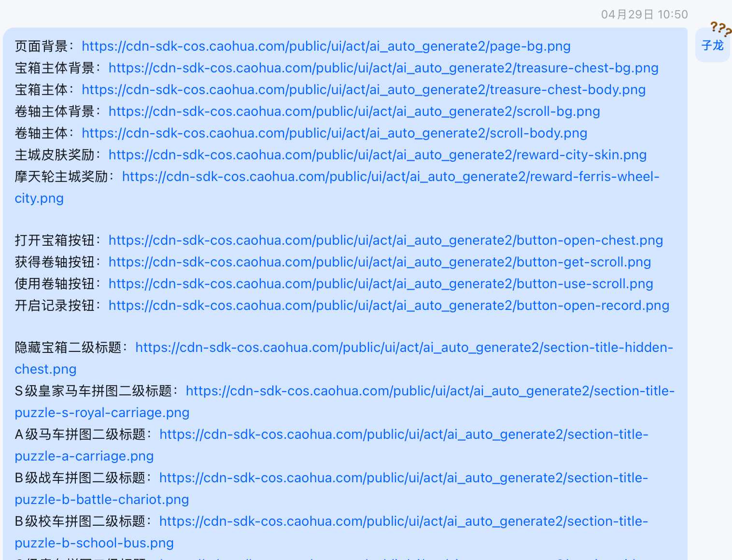Open the treasure-chest-bg.png link
This screenshot has width=732, height=560.
pyautogui.click(x=383, y=68)
